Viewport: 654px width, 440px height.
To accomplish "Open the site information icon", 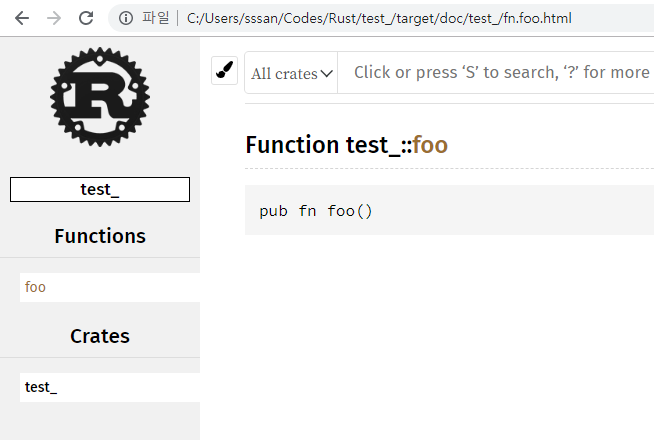I will pos(126,18).
